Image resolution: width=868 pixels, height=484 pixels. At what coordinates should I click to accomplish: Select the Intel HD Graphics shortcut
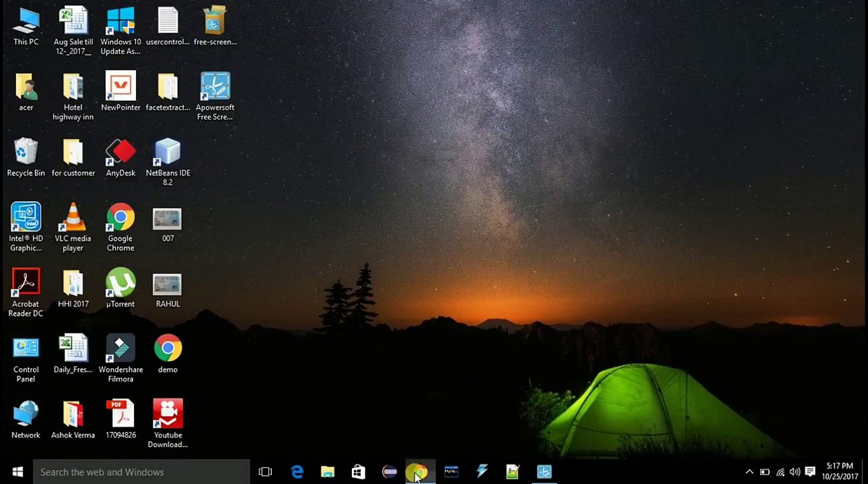(26, 228)
